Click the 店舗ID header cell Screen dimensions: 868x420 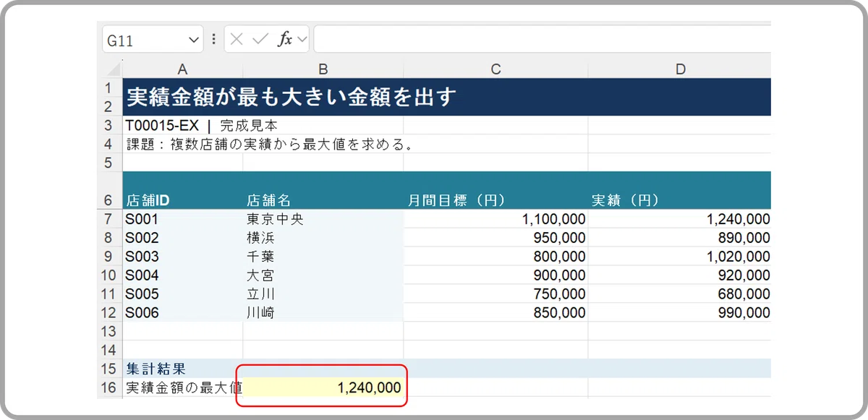tap(182, 191)
